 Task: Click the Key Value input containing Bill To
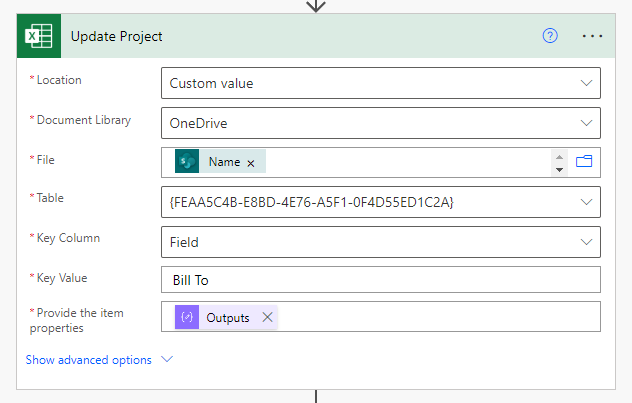(380, 280)
